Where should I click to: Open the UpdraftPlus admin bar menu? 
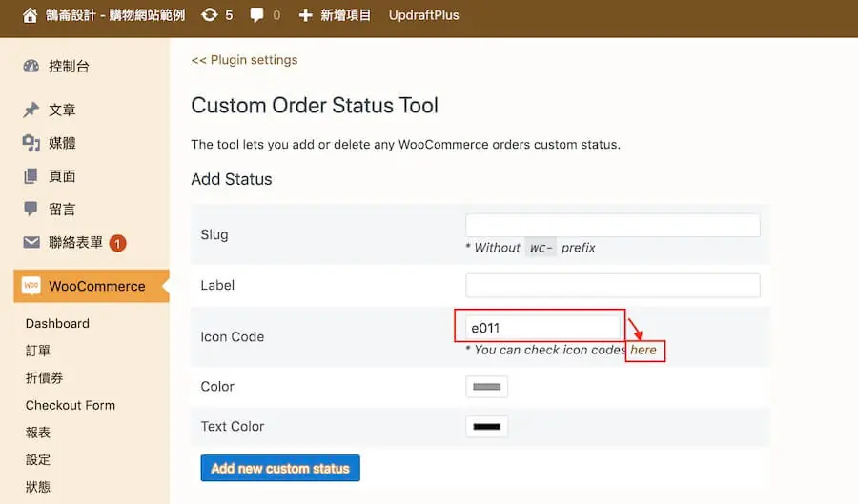click(x=423, y=15)
